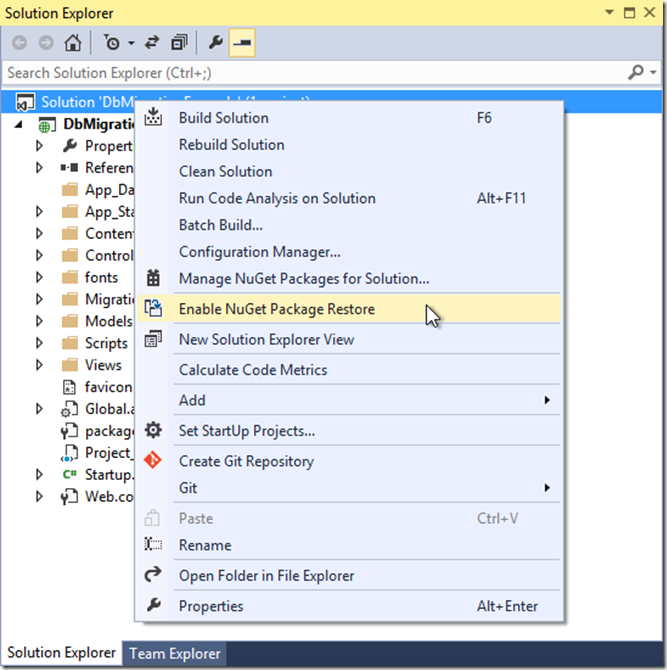Viewport: 667px width, 670px height.
Task: Expand the Views folder arrow
Action: [39, 365]
